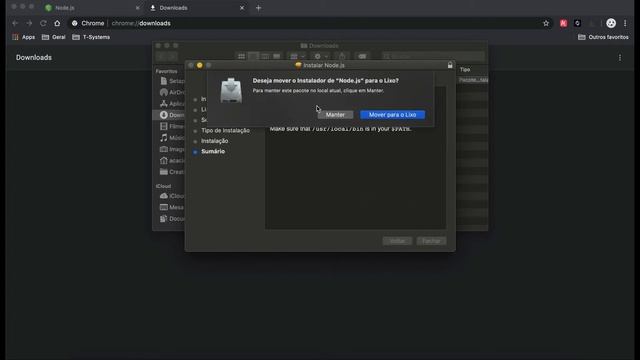The height and width of the screenshot is (360, 640).
Task: Switch Finder to gallery view
Action: [x=277, y=56]
